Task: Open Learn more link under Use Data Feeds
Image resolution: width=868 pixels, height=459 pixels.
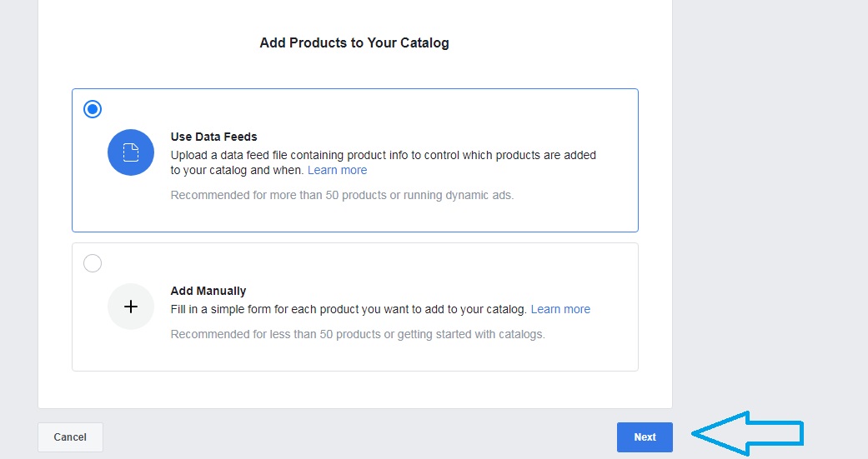Action: 337,170
